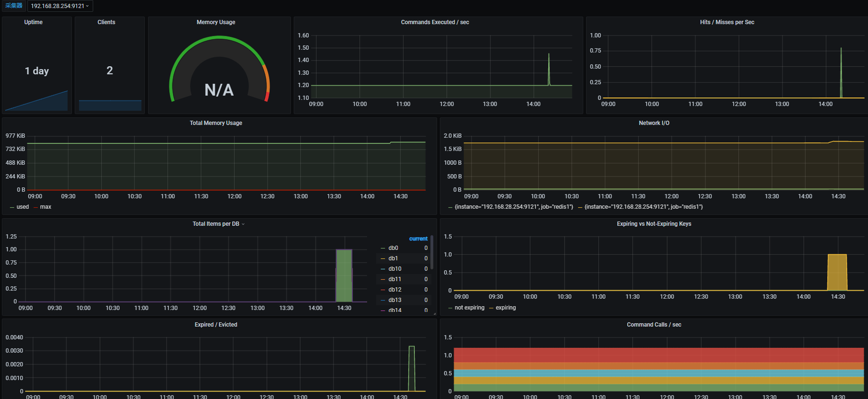The image size is (868, 399).
Task: Open the 192.168.28.254:9121 instance dropdown
Action: (60, 6)
